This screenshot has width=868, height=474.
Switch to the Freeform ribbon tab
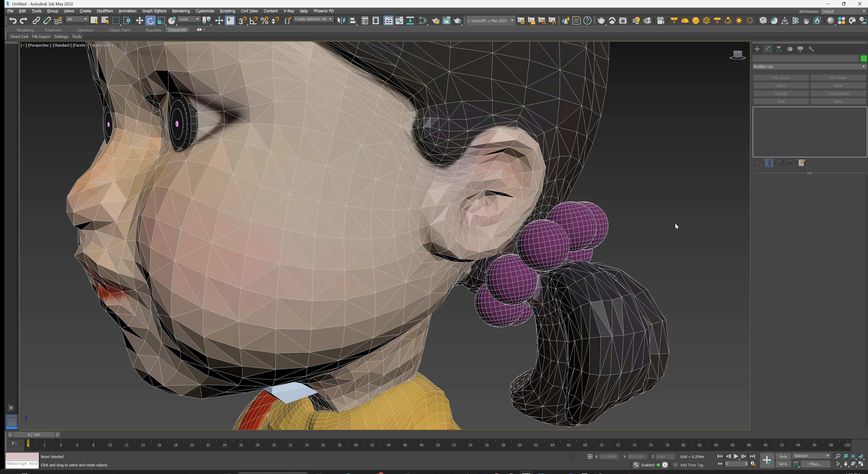(x=53, y=30)
